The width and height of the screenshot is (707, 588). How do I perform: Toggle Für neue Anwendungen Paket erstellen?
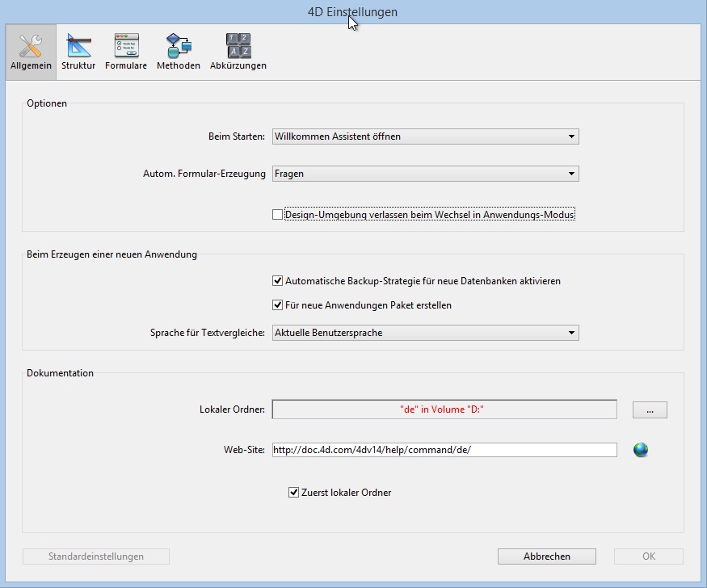278,305
